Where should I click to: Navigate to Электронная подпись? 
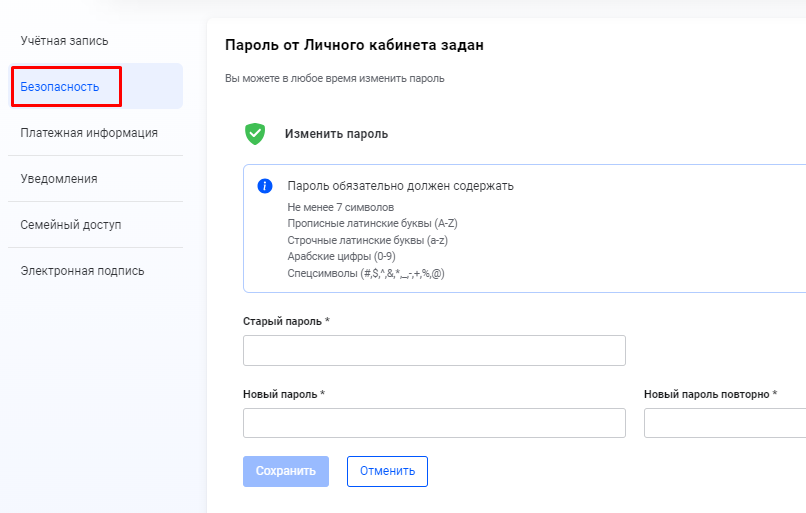click(82, 270)
